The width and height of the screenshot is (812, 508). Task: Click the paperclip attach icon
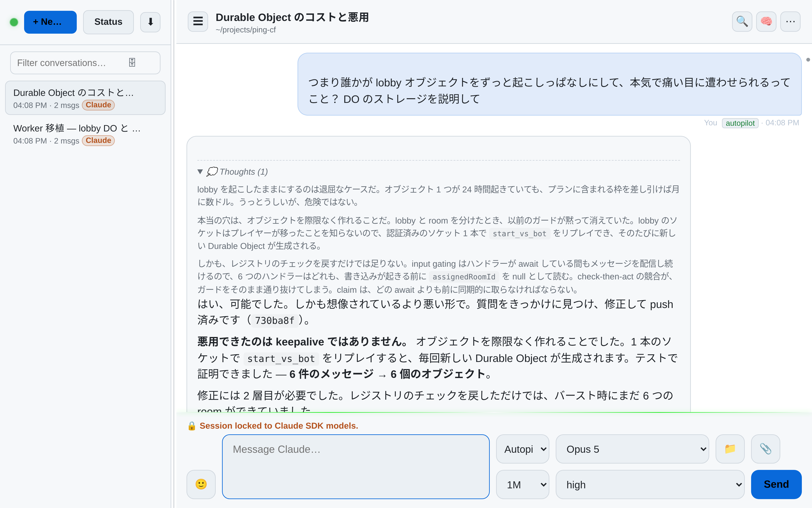pos(765,449)
